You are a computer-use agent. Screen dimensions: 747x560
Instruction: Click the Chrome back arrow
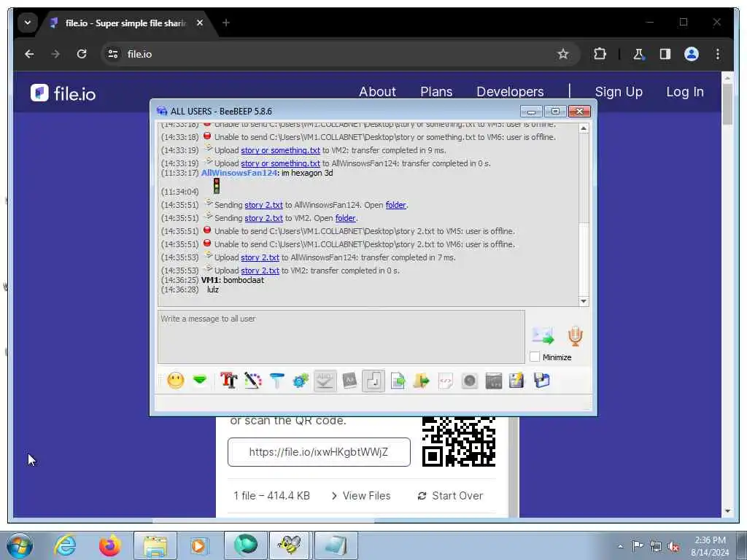[29, 54]
